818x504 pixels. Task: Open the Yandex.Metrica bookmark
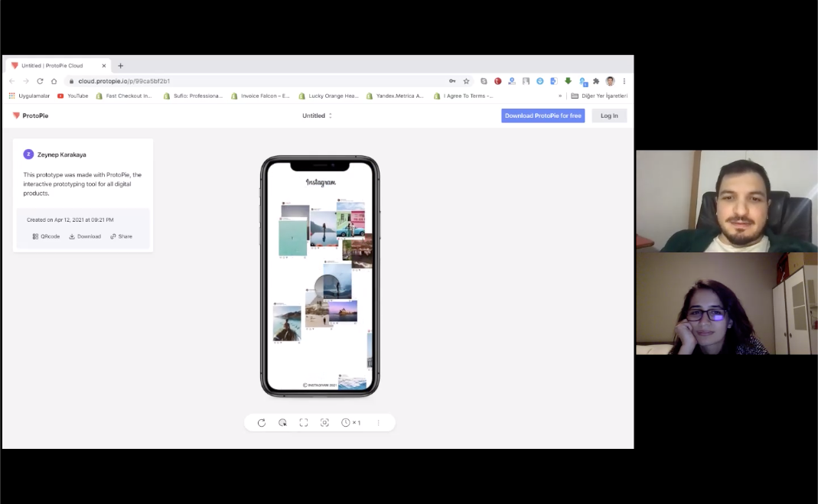396,96
